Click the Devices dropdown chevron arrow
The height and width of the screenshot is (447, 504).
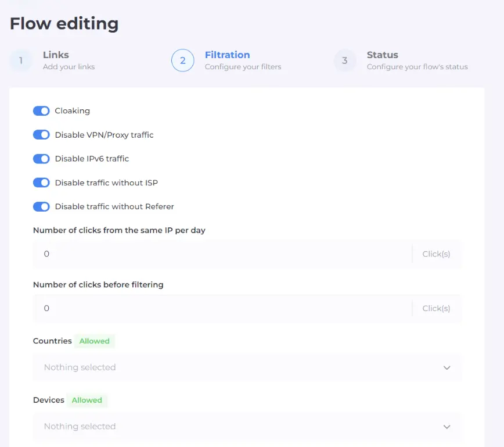pos(447,426)
